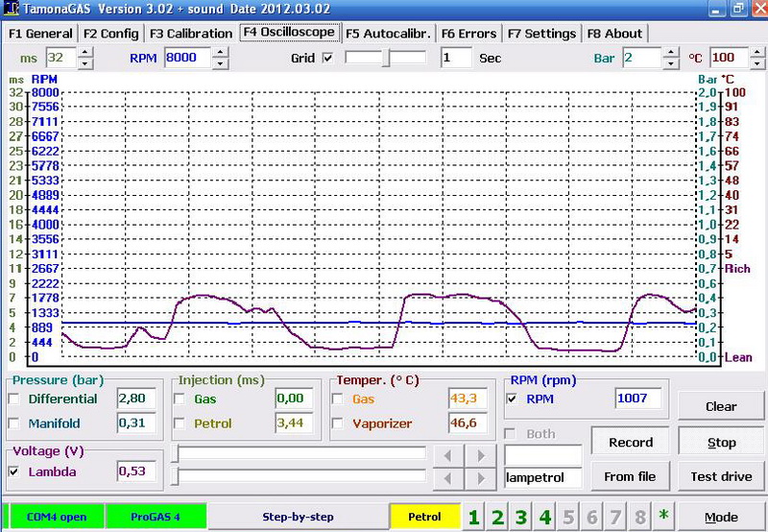Viewport: 768px width, 532px height.
Task: Decrease the RPM scale spinner value
Action: point(220,63)
